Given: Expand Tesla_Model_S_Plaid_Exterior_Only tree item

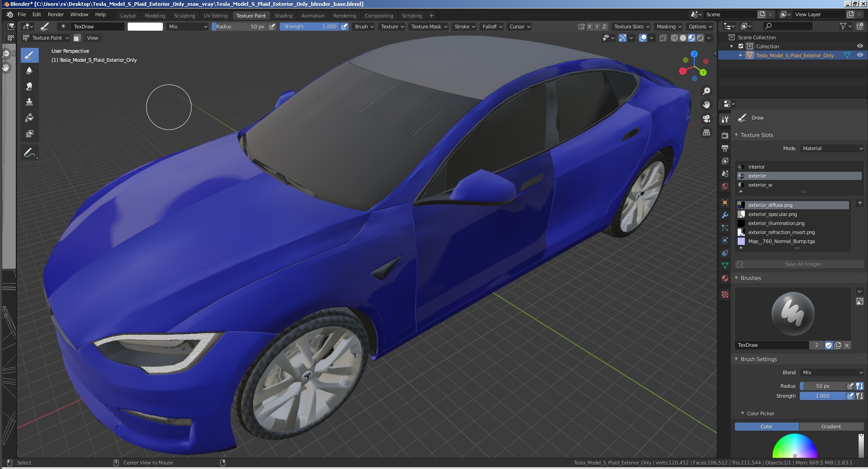Looking at the screenshot, I should pos(741,55).
